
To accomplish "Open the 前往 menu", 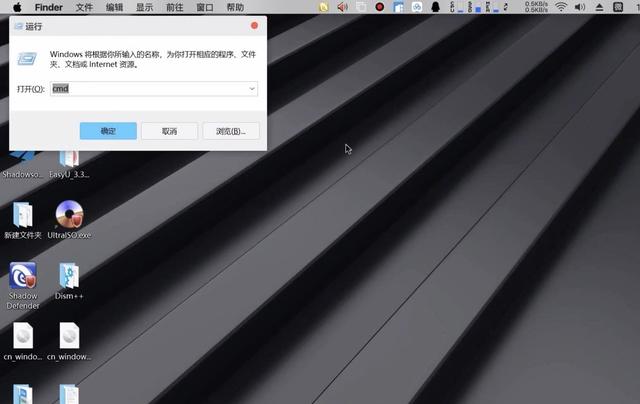I will coord(175,7).
